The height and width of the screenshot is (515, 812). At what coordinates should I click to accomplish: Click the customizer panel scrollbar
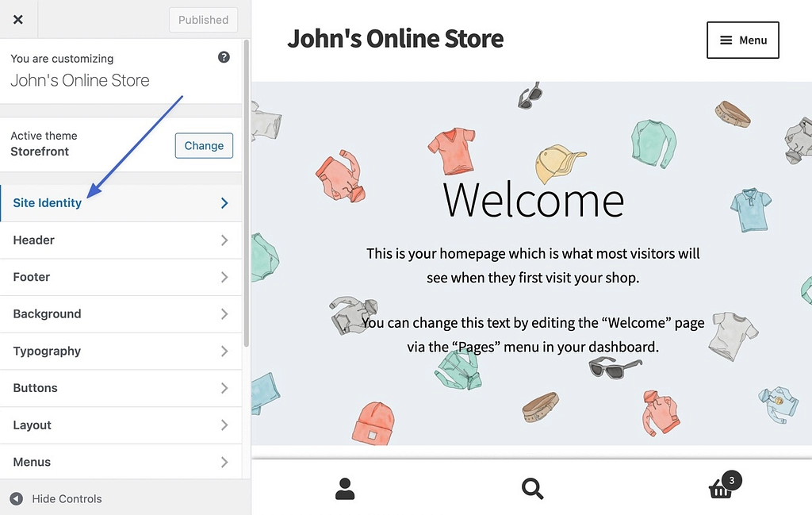tap(247, 193)
